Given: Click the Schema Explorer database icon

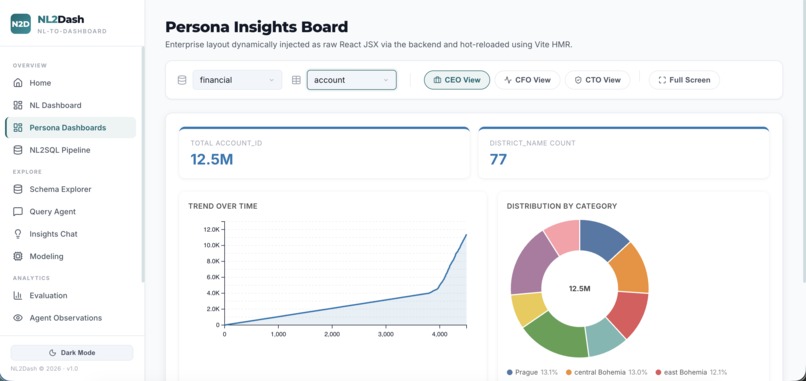Looking at the screenshot, I should click(18, 189).
